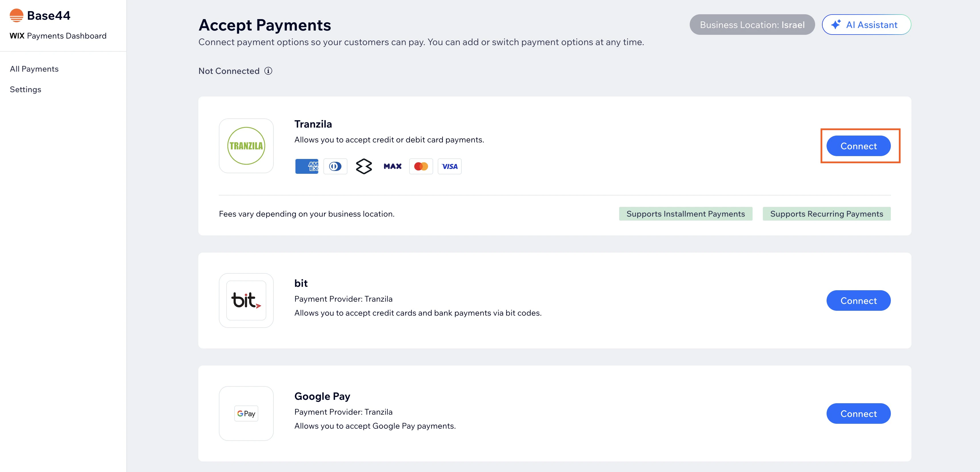This screenshot has width=980, height=472.
Task: Click the Google Pay logo thumbnail
Action: pos(246,413)
